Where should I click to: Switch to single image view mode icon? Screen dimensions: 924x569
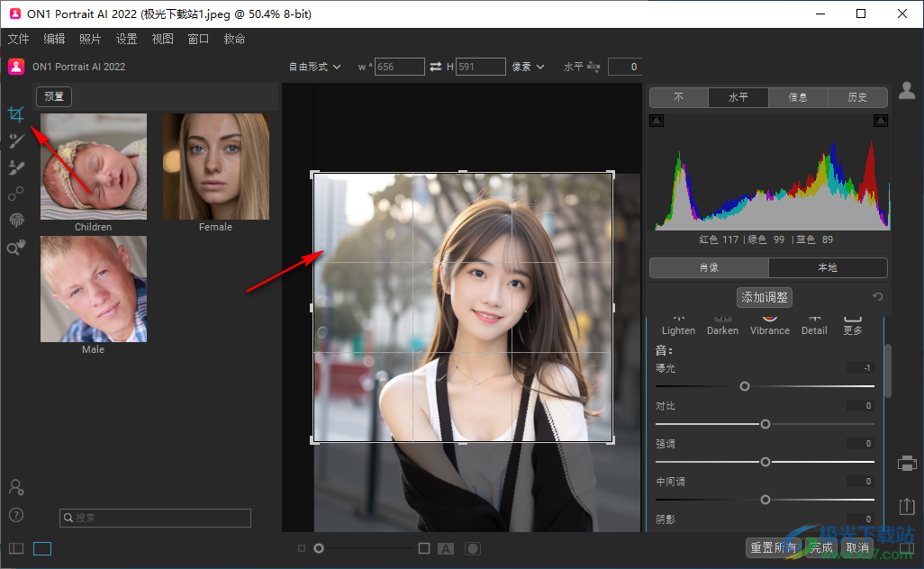point(41,548)
